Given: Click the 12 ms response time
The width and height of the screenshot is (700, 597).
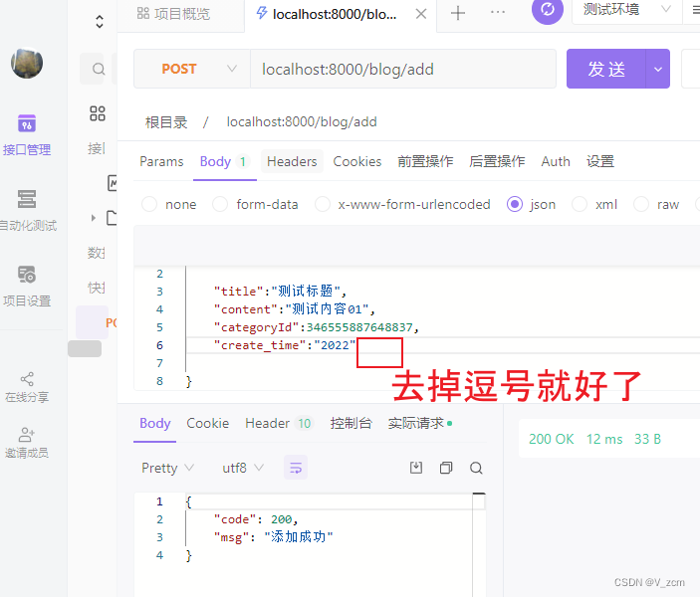Looking at the screenshot, I should point(604,439).
